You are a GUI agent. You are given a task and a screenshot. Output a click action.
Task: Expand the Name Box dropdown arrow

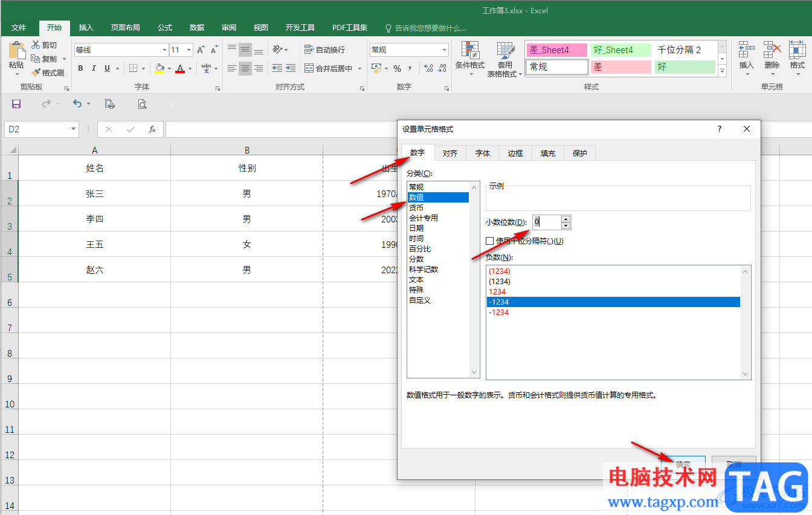click(74, 129)
